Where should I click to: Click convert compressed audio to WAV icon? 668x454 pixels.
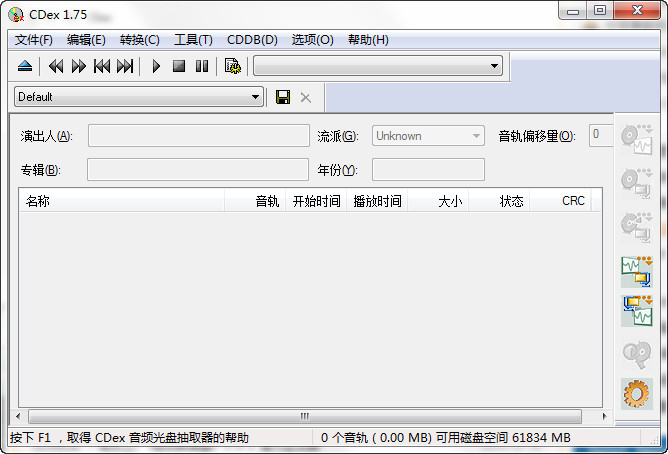(x=637, y=311)
